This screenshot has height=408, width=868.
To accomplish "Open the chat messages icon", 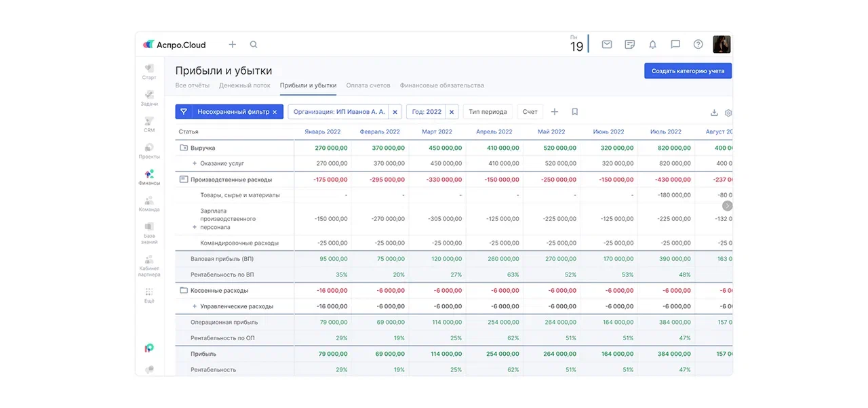I will coord(675,45).
